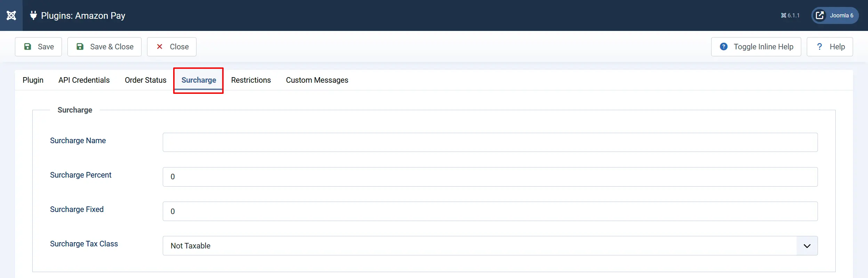
Task: Open the API Credentials tab
Action: (x=84, y=80)
